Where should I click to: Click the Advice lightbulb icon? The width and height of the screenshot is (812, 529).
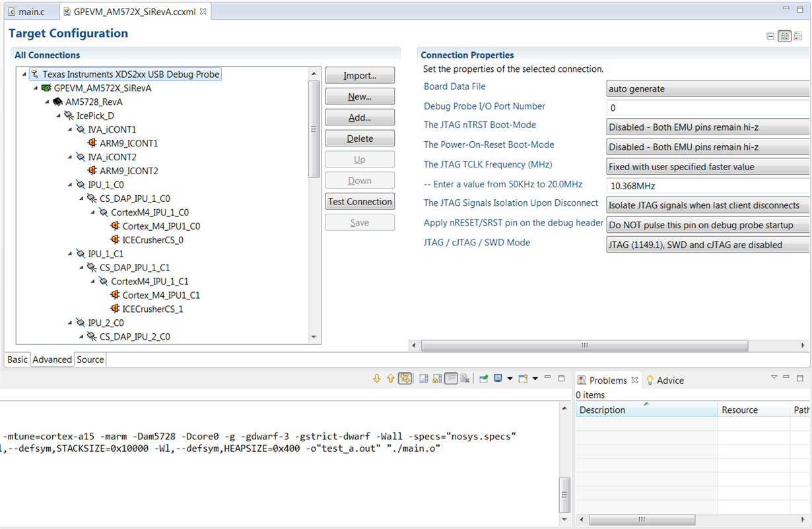click(x=650, y=381)
